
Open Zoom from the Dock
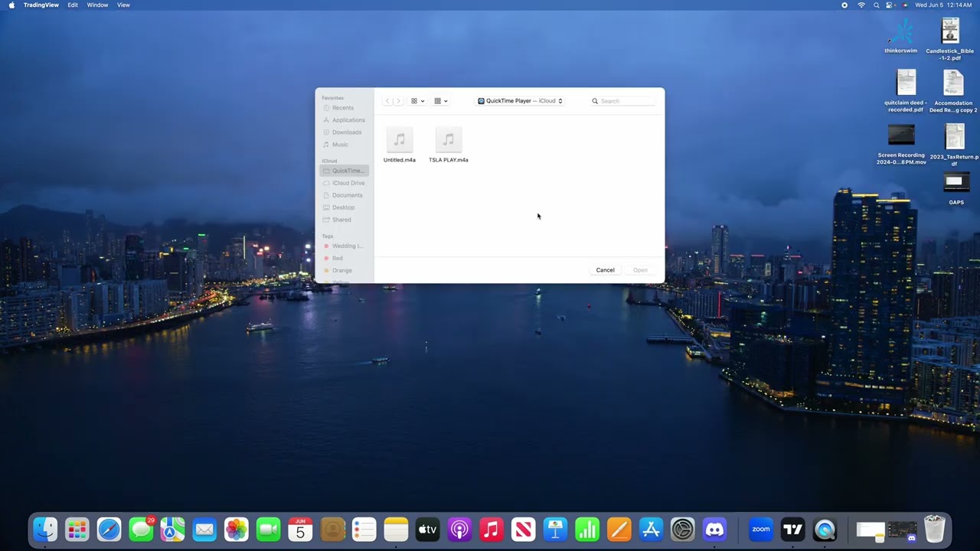(761, 529)
